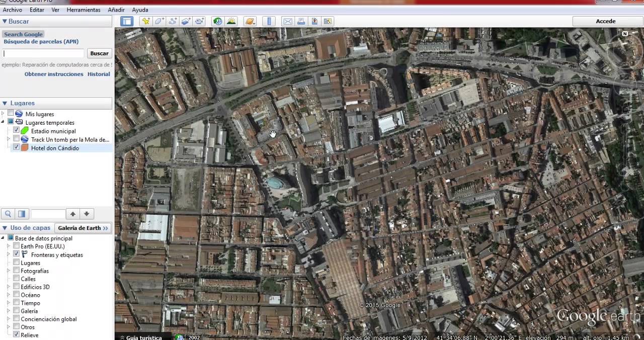This screenshot has width=644, height=340.
Task: Click the save image toolbar icon
Action: (x=328, y=21)
